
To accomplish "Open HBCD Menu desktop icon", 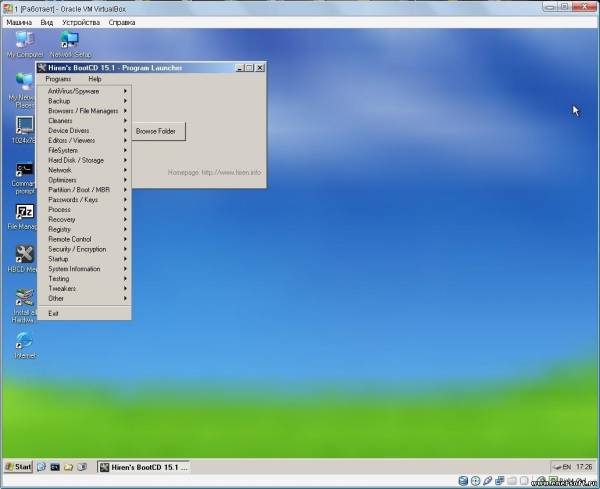I will tap(24, 259).
